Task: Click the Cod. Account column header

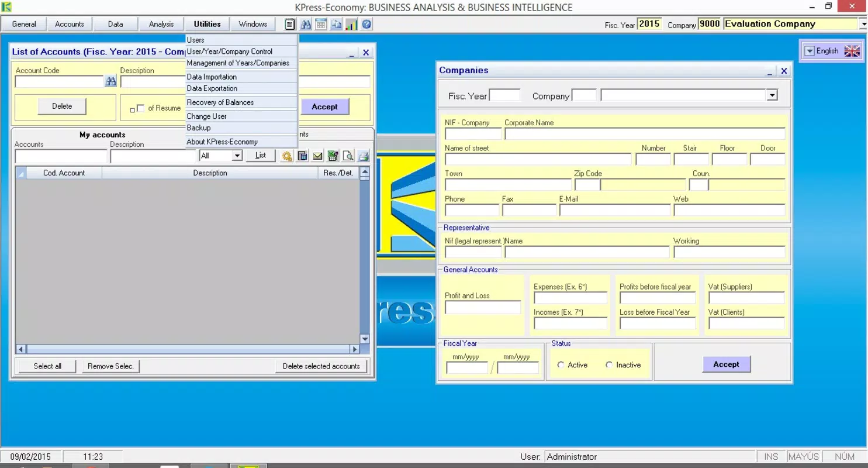Action: pos(64,173)
